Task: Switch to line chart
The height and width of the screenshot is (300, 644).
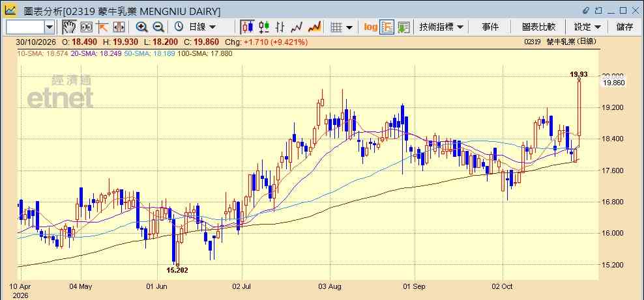Action: point(297,27)
